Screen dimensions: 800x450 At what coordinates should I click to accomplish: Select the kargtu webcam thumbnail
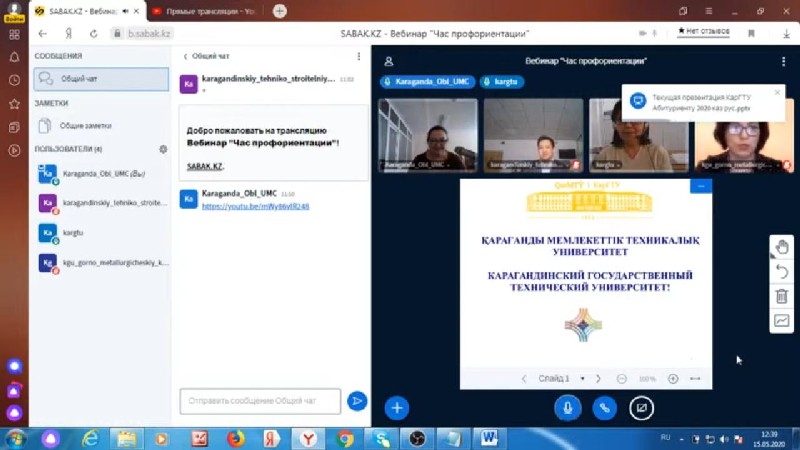(x=639, y=135)
